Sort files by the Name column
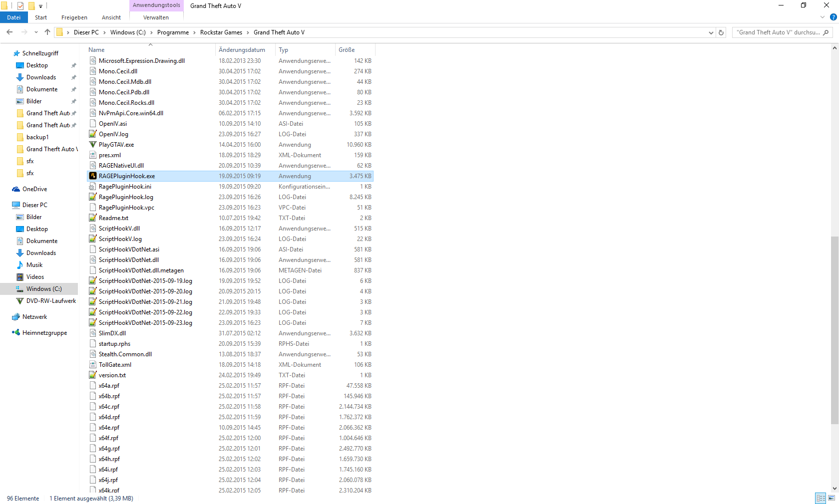The height and width of the screenshot is (504, 839). click(x=151, y=50)
